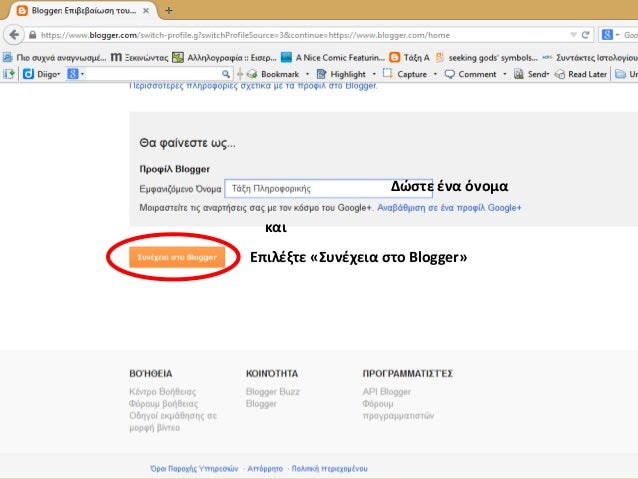This screenshot has height=479, width=638.
Task: Expand the Capture dropdown arrow
Action: [x=435, y=74]
